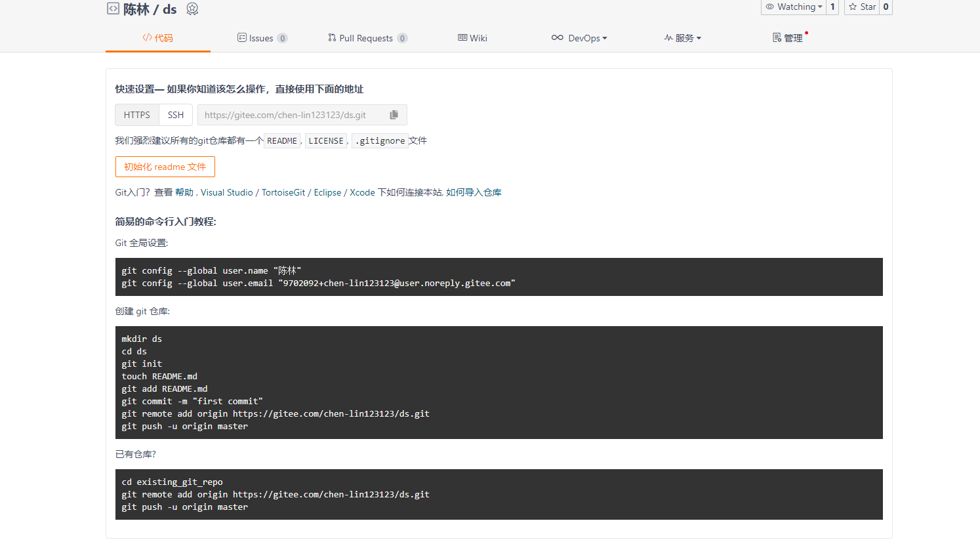The image size is (980, 544).
Task: Select SSH clone protocol
Action: tap(176, 115)
